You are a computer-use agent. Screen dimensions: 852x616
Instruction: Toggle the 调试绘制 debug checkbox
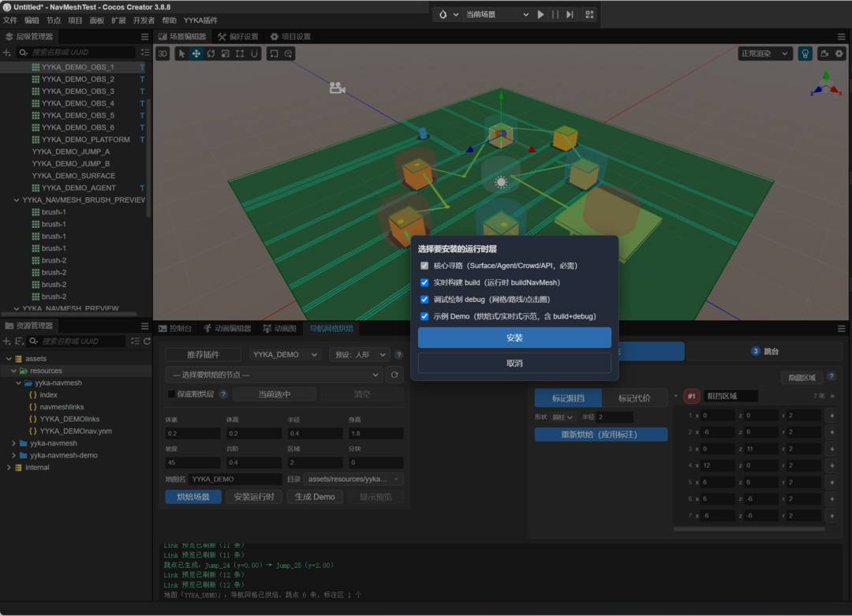(424, 299)
